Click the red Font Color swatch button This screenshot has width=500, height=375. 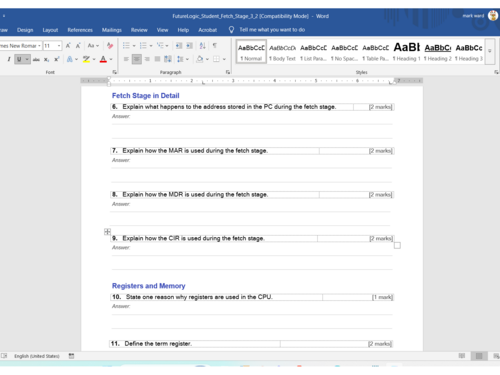[x=103, y=59]
